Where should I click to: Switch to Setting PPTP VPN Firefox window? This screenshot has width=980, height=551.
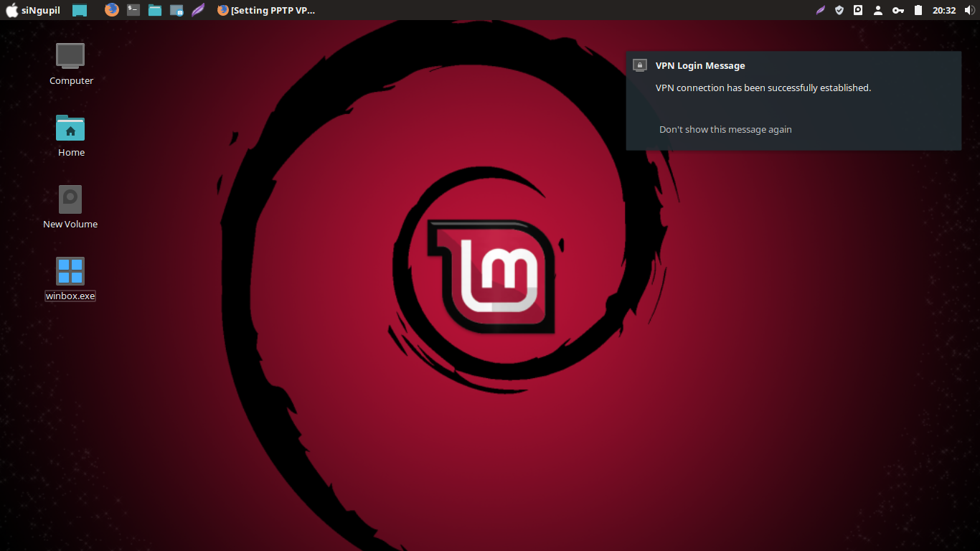pyautogui.click(x=266, y=10)
